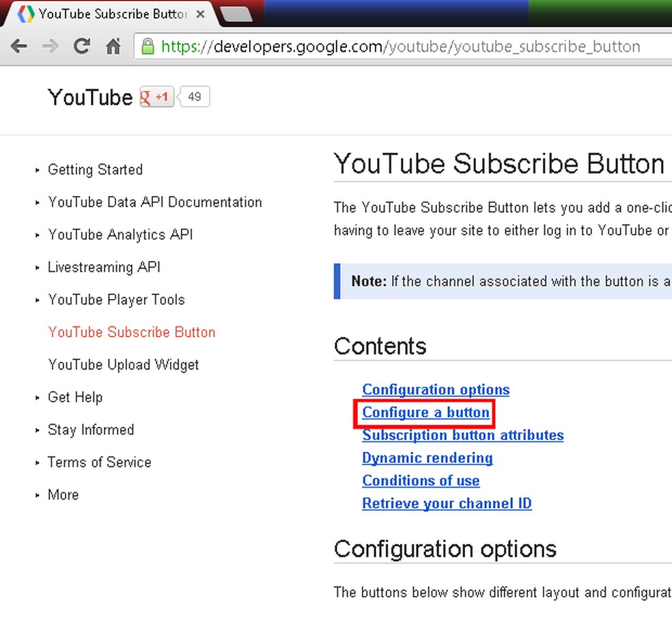Viewport: 672px width, 620px height.
Task: Click the Google +1 button next to YouTube
Action: pos(156,97)
